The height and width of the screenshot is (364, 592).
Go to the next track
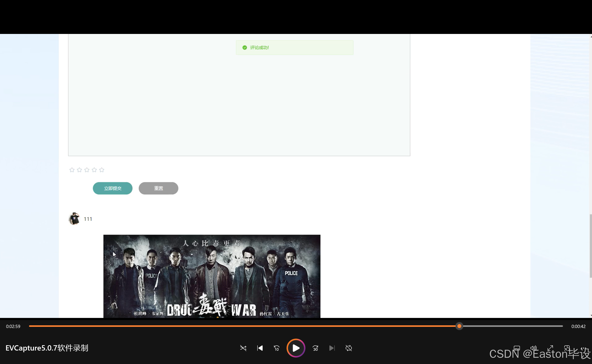332,348
